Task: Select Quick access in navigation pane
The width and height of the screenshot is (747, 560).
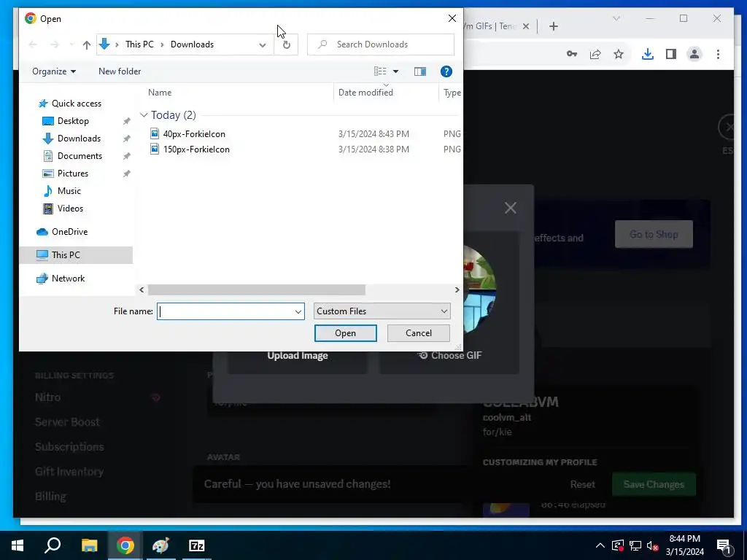Action: (x=76, y=104)
